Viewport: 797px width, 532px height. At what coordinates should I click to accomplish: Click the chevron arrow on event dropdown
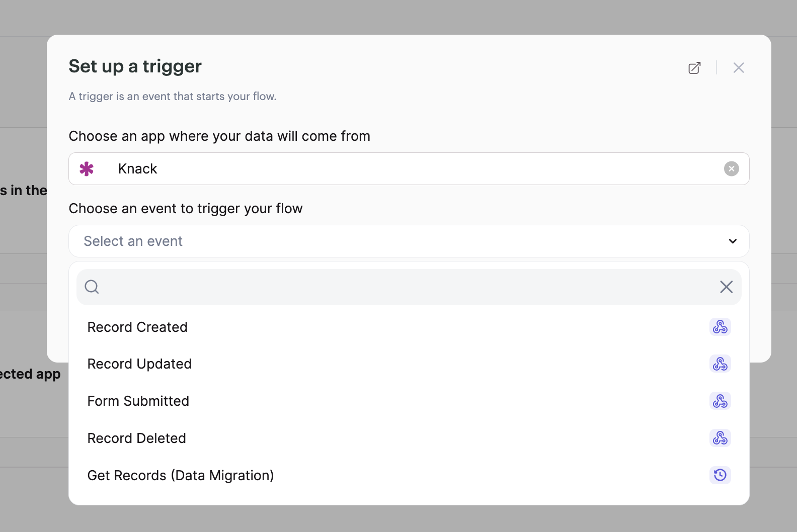click(733, 241)
